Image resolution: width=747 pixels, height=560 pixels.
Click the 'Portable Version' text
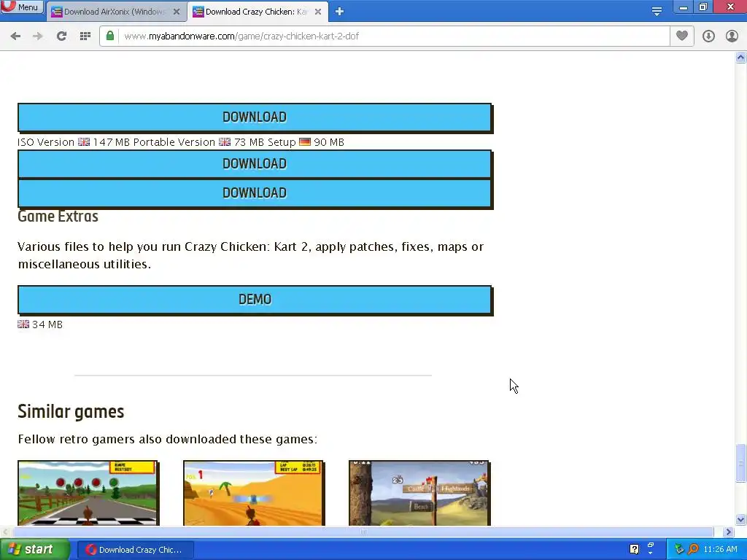click(x=174, y=142)
